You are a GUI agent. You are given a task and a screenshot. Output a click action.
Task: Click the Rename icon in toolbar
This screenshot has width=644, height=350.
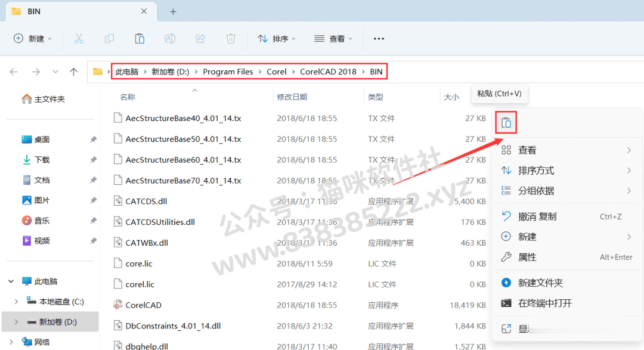click(x=170, y=39)
